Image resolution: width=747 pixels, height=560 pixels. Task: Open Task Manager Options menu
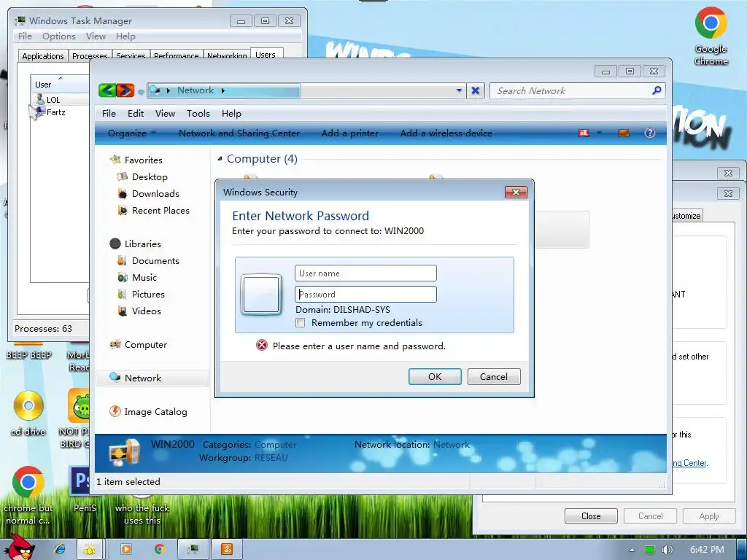pos(58,36)
